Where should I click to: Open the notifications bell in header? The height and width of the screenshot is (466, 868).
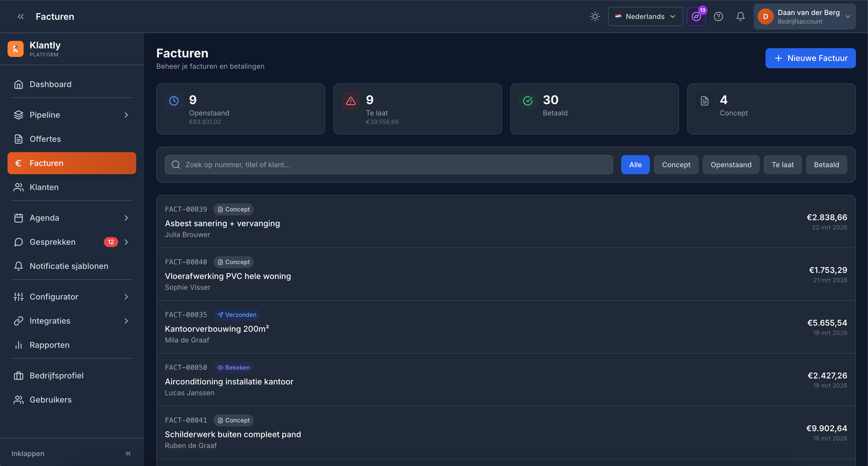pos(740,17)
